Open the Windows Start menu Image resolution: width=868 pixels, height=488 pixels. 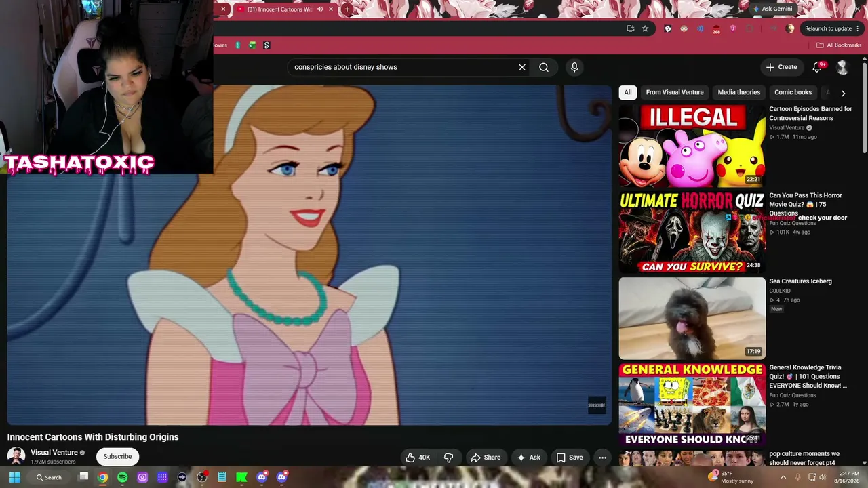(x=14, y=477)
